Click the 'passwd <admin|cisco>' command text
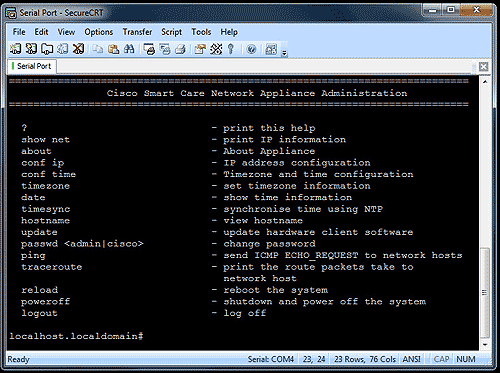Image resolution: width=500 pixels, height=373 pixels. 82,244
